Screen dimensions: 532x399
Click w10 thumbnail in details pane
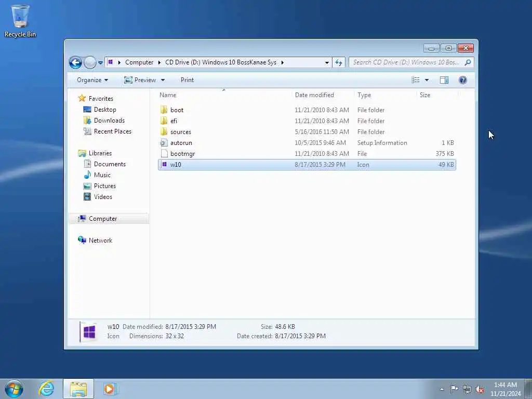(x=89, y=331)
